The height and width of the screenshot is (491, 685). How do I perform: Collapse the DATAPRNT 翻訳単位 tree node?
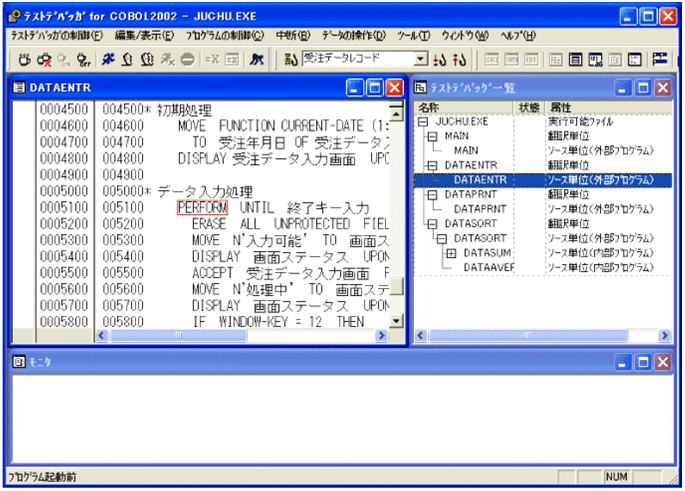point(432,194)
